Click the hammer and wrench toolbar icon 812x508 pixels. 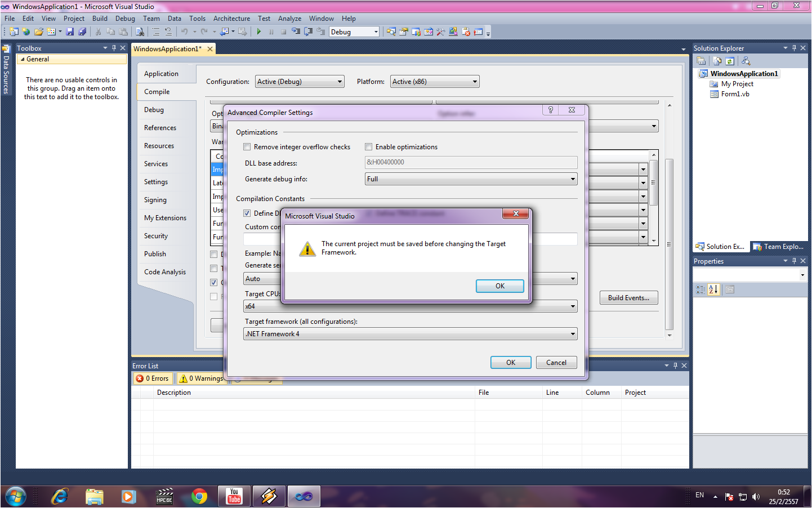click(440, 32)
